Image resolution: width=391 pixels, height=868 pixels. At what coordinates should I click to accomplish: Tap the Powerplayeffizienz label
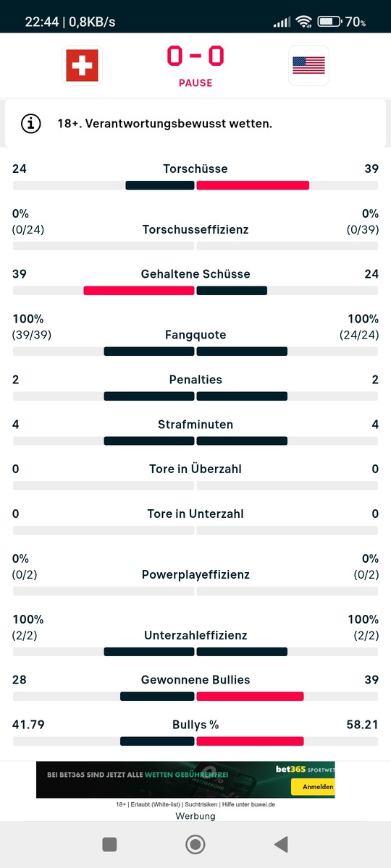coord(195,575)
